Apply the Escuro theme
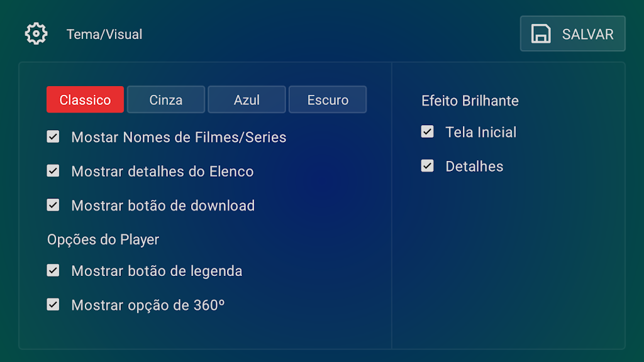 [x=328, y=100]
